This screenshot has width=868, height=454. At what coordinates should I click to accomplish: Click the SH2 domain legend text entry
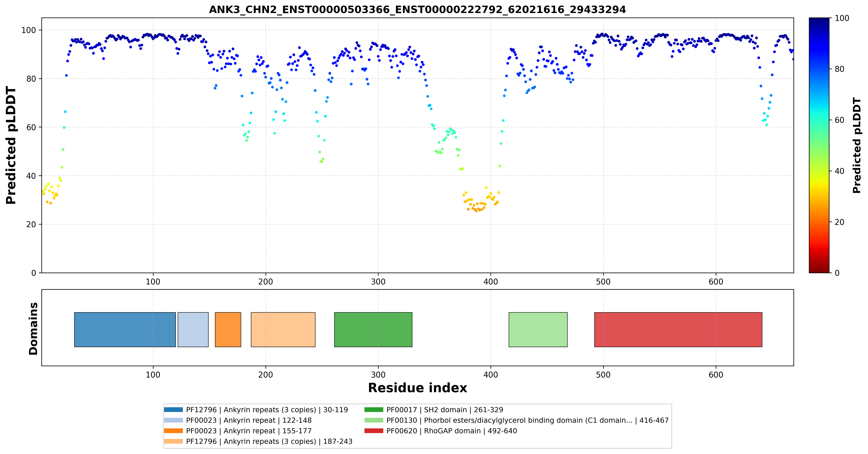coord(445,410)
